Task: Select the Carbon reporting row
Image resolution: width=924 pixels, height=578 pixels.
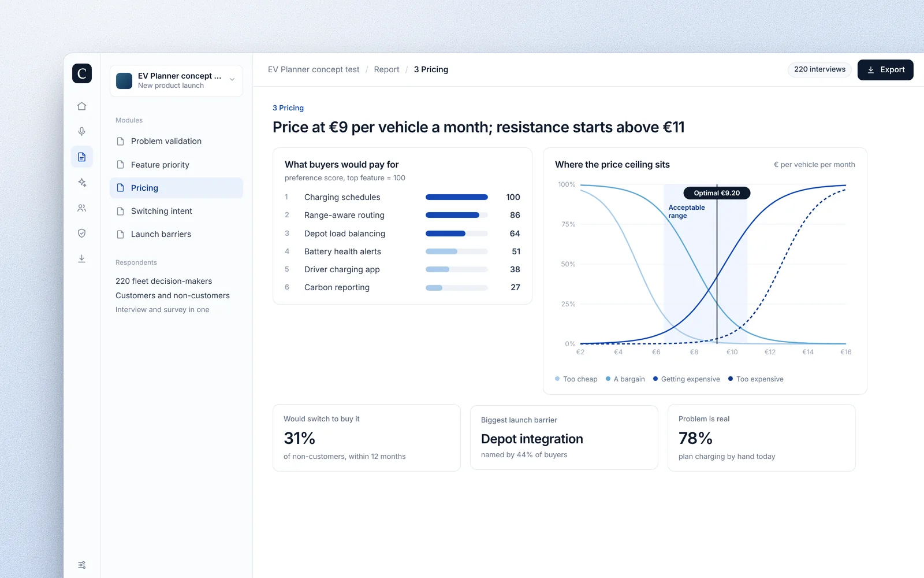Action: coord(403,287)
